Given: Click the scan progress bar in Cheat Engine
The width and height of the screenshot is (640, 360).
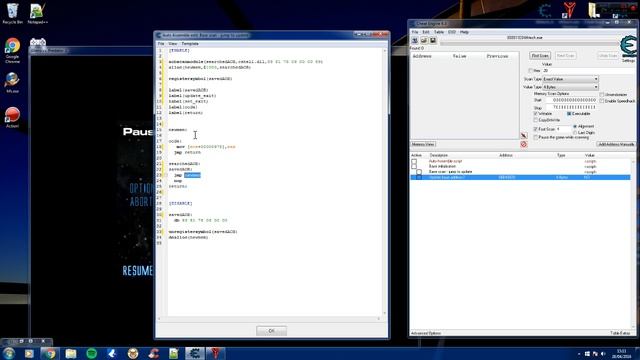Looking at the screenshot, I should tap(529, 43).
